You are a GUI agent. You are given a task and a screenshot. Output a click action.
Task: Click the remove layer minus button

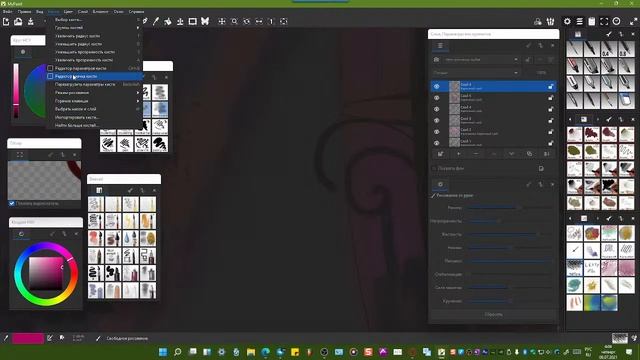(476, 154)
